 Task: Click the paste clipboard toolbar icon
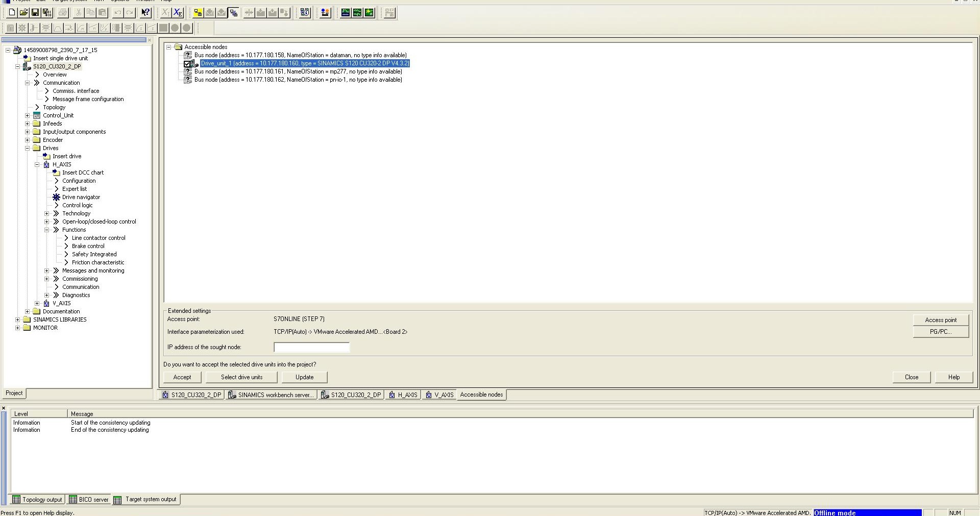[102, 13]
